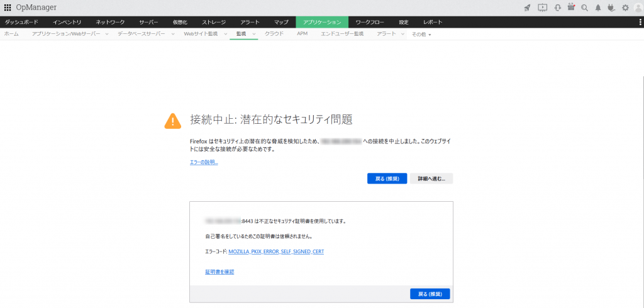
Task: Open the vertical three-dot more menu
Action: click(x=640, y=22)
